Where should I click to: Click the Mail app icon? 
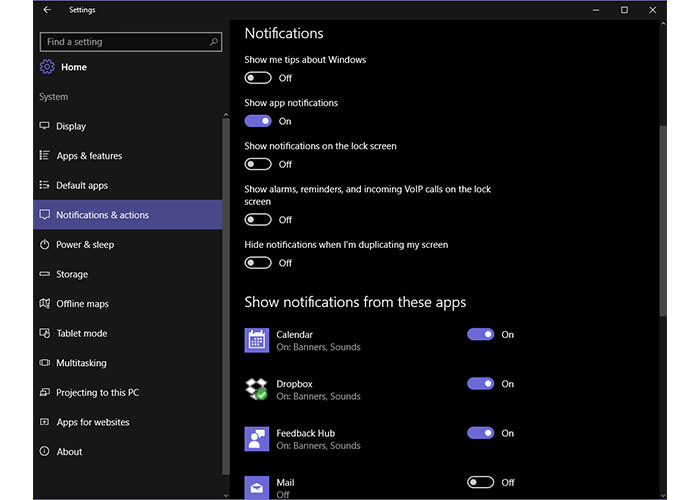click(x=257, y=487)
